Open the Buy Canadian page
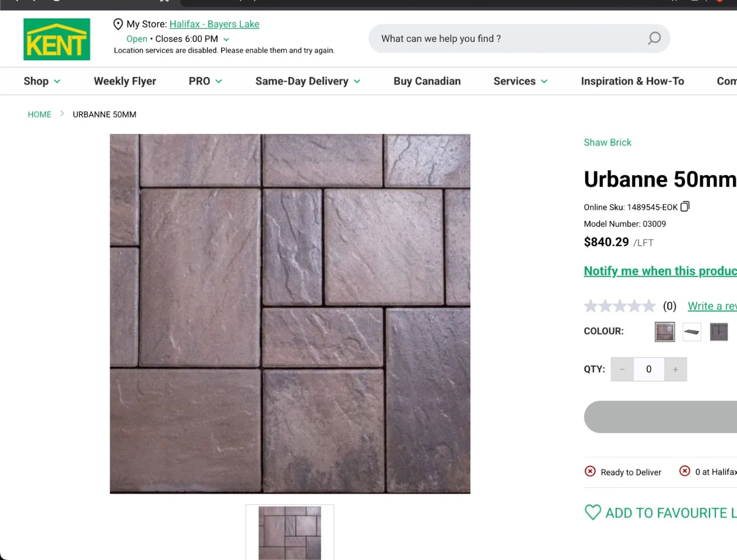The image size is (737, 560). pos(427,81)
